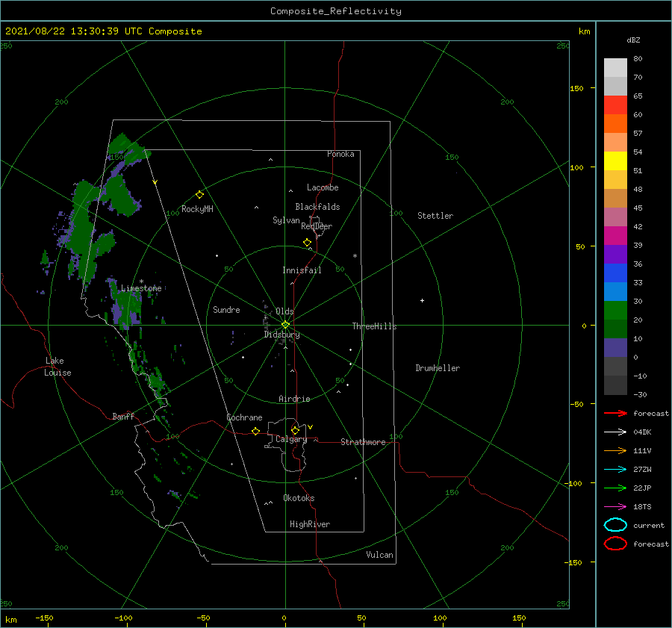The width and height of the screenshot is (672, 628).
Task: Click the Calgary city label
Action: tap(291, 439)
